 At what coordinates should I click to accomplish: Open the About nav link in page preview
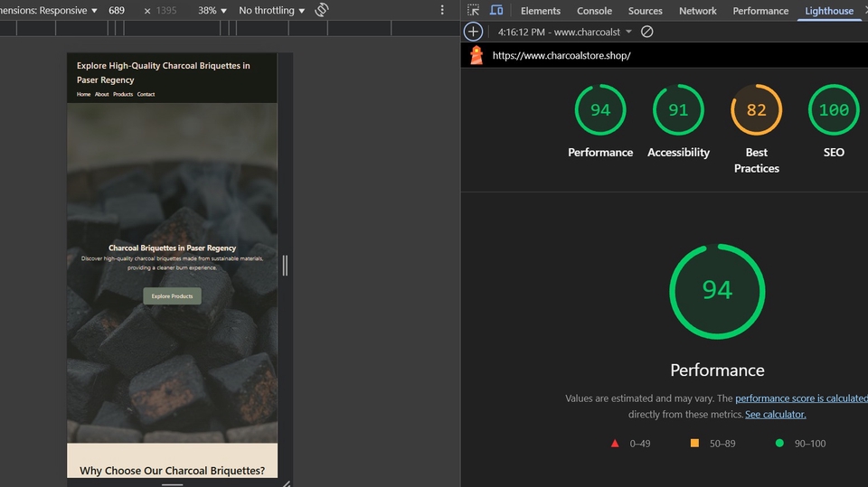pyautogui.click(x=102, y=94)
